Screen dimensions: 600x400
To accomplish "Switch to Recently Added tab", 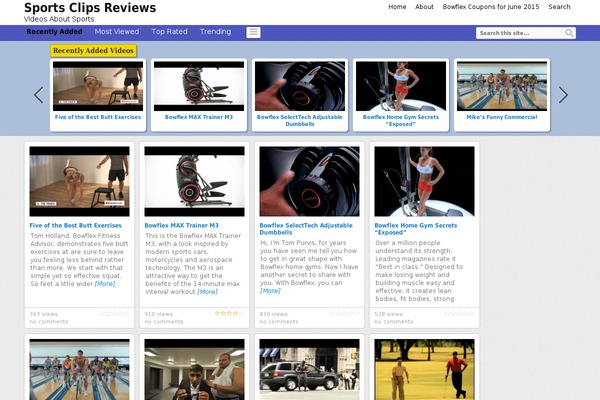I will pos(54,32).
